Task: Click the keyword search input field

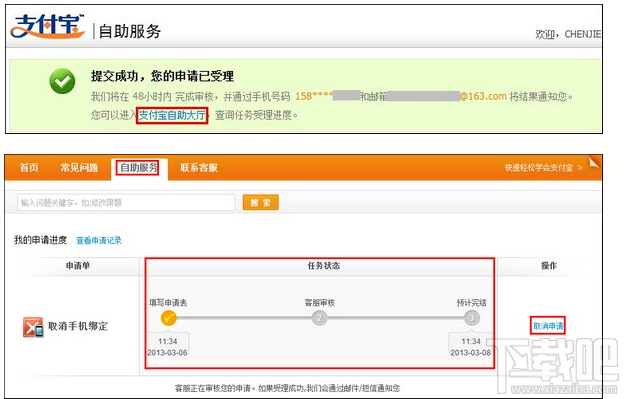Action: [x=126, y=202]
